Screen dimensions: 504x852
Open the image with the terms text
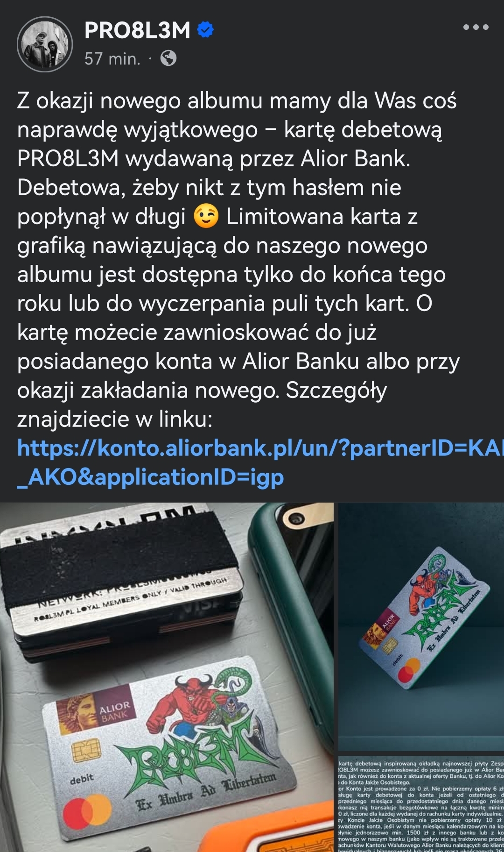(x=421, y=802)
